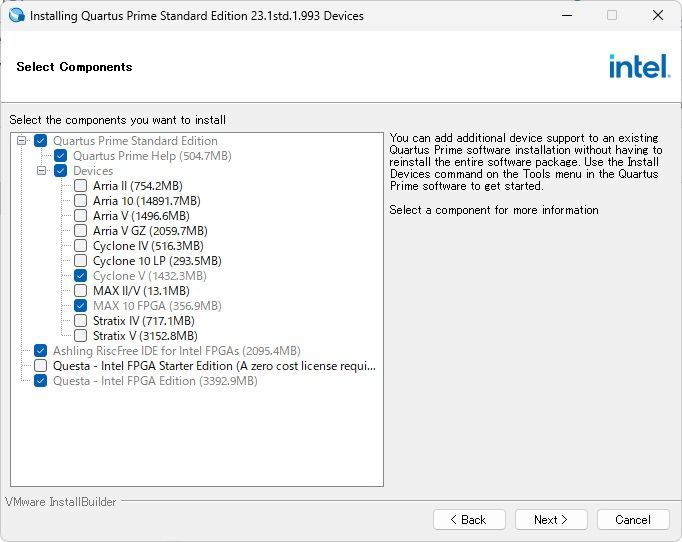Screen dimensions: 682x542
Task: Select the MAX 10 FPGA (356.9MB) label
Action: 157,306
